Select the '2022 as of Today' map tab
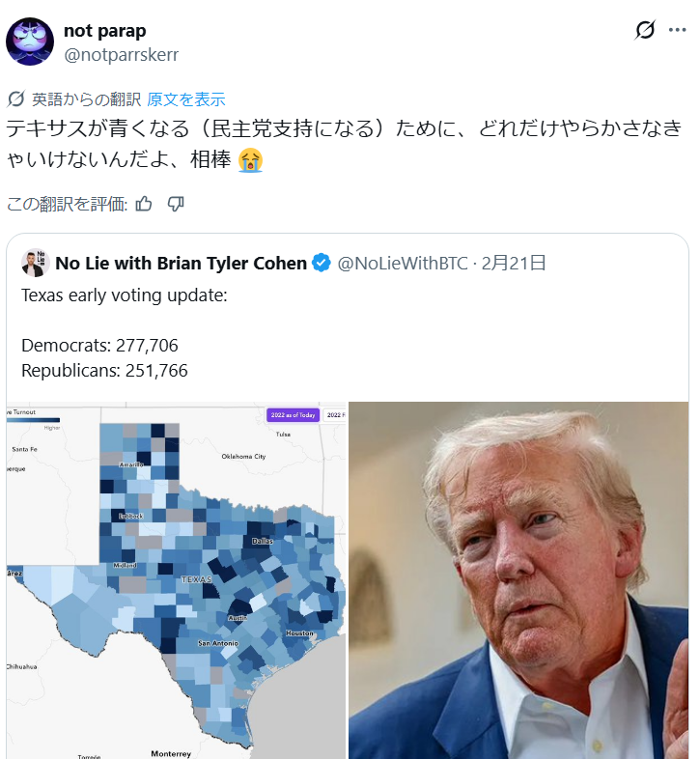 (x=293, y=415)
